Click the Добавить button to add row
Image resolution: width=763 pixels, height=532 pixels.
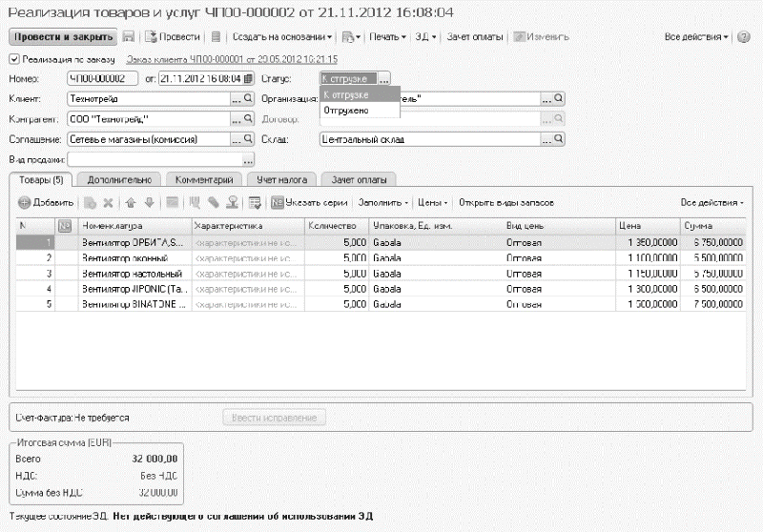click(46, 203)
